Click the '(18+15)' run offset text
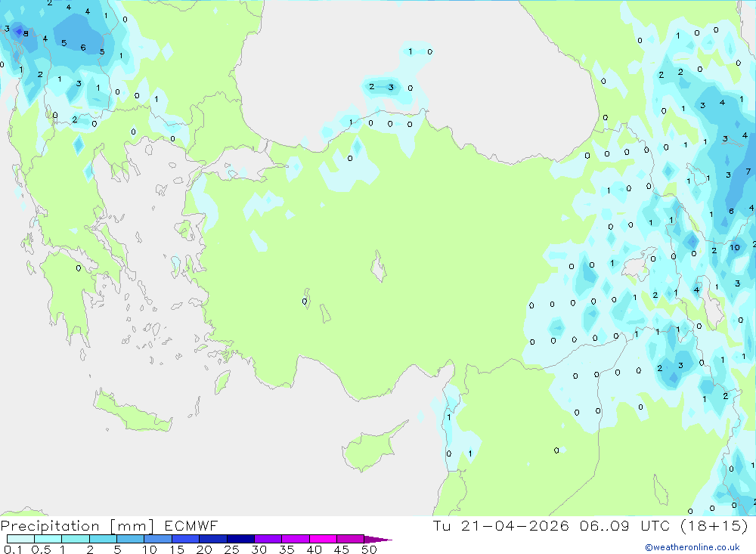 (714, 525)
